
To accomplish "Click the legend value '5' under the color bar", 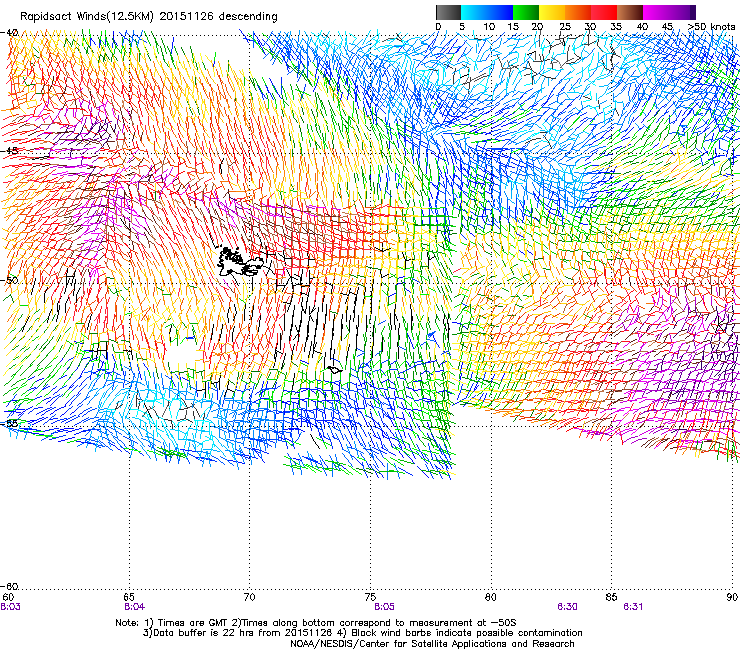I will coord(462,27).
